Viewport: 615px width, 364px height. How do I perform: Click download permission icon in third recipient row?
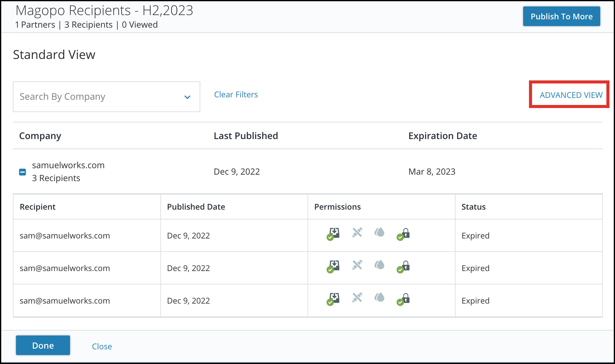coord(333,299)
